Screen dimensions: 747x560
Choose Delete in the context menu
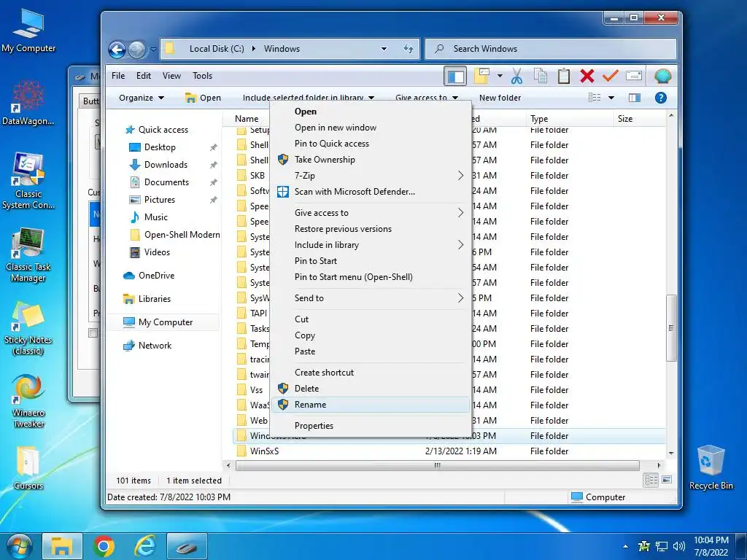coord(370,389)
